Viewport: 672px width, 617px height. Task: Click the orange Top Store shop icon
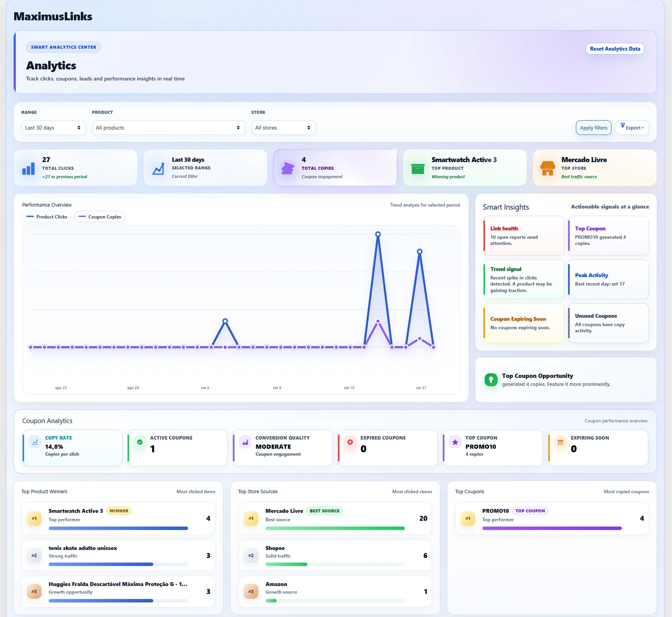pyautogui.click(x=548, y=168)
